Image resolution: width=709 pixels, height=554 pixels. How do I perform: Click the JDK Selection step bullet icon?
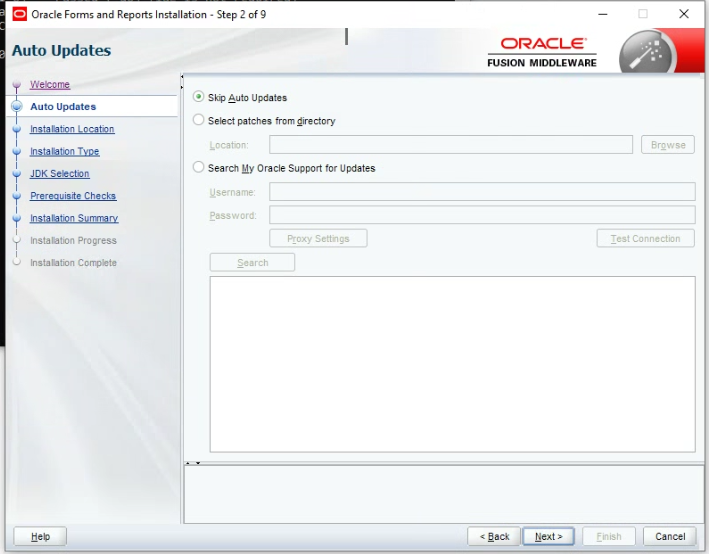pyautogui.click(x=17, y=173)
